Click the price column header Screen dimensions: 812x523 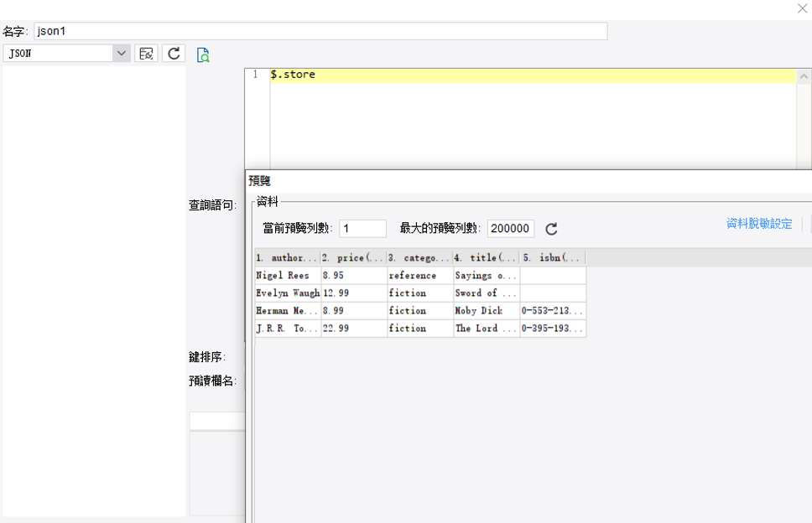pyautogui.click(x=352, y=257)
